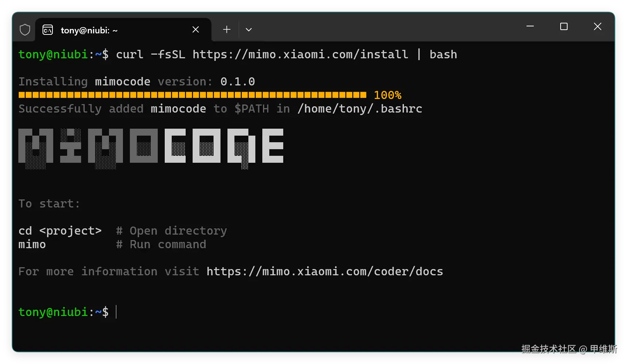Click the 'cd <project>' command text
Viewport: 627px width, 364px height.
pos(60,231)
